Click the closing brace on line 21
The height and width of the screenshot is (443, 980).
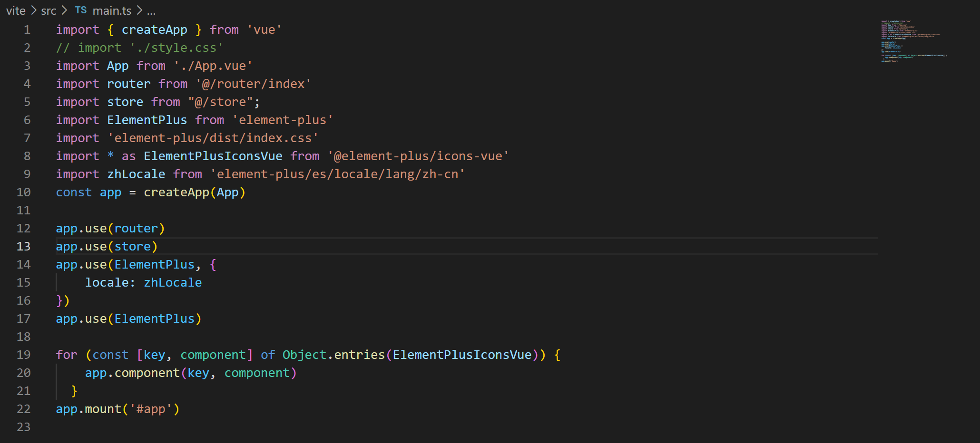tap(74, 391)
